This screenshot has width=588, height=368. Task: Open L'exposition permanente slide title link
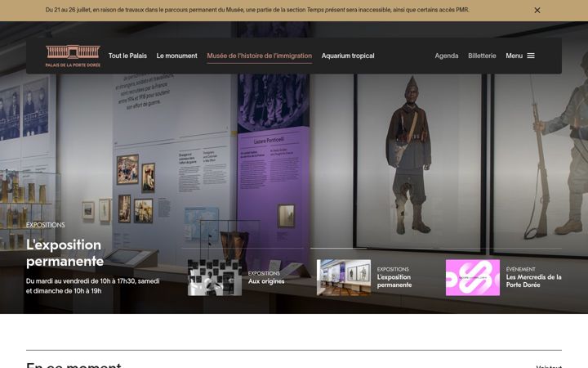[x=394, y=280]
